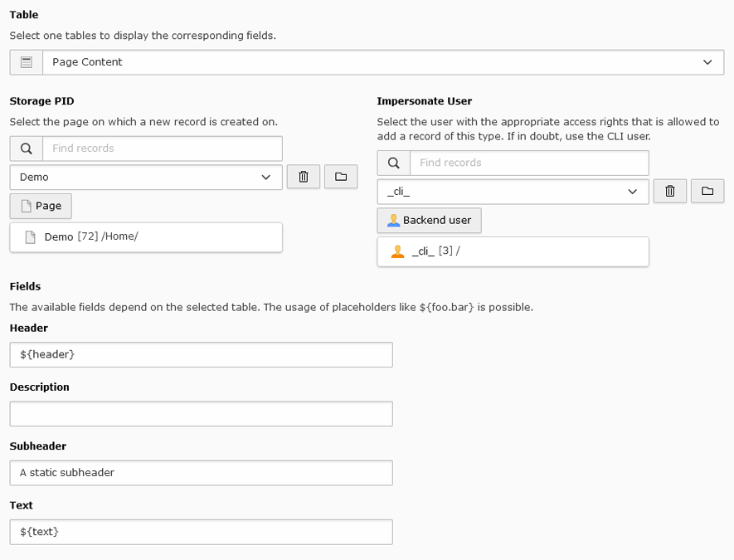Open the folder browser icon for Storage PID
The height and width of the screenshot is (560, 734).
pos(341,177)
